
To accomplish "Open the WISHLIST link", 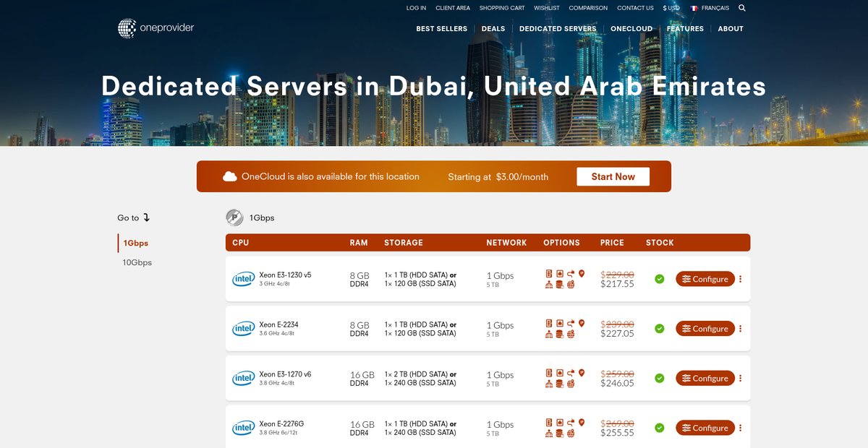I will point(547,8).
